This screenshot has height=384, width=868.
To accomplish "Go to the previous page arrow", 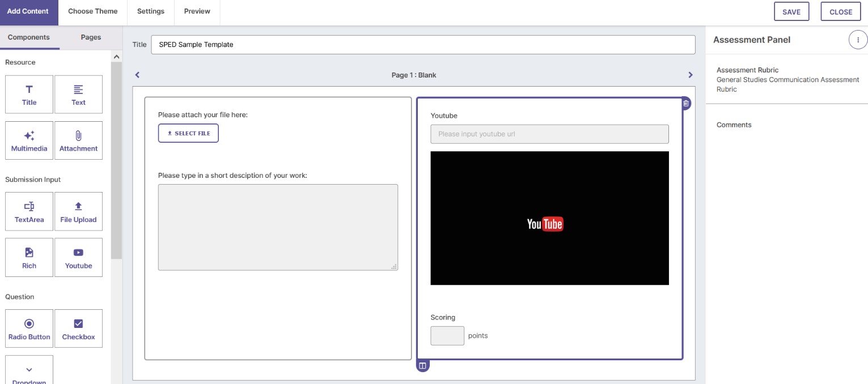I will [x=137, y=75].
